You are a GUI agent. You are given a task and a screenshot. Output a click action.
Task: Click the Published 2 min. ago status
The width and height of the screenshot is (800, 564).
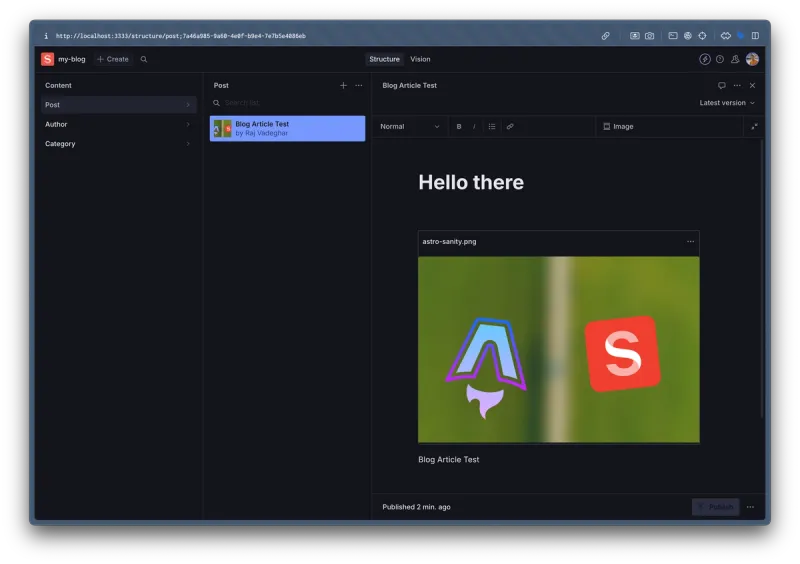[416, 507]
